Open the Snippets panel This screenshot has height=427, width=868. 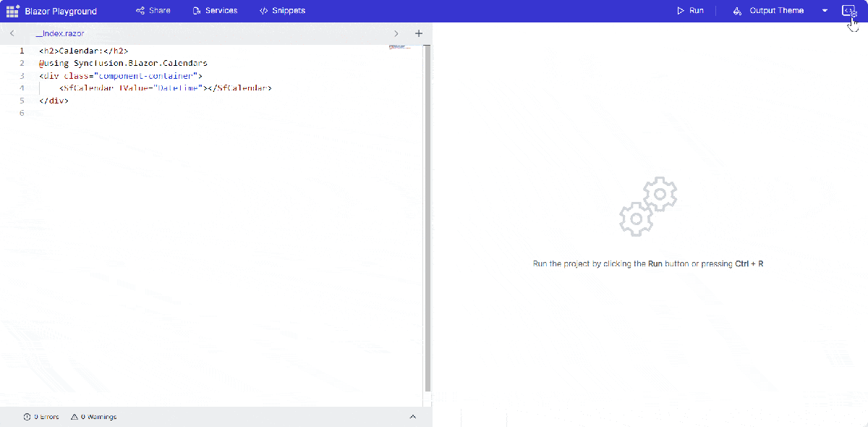click(x=282, y=11)
